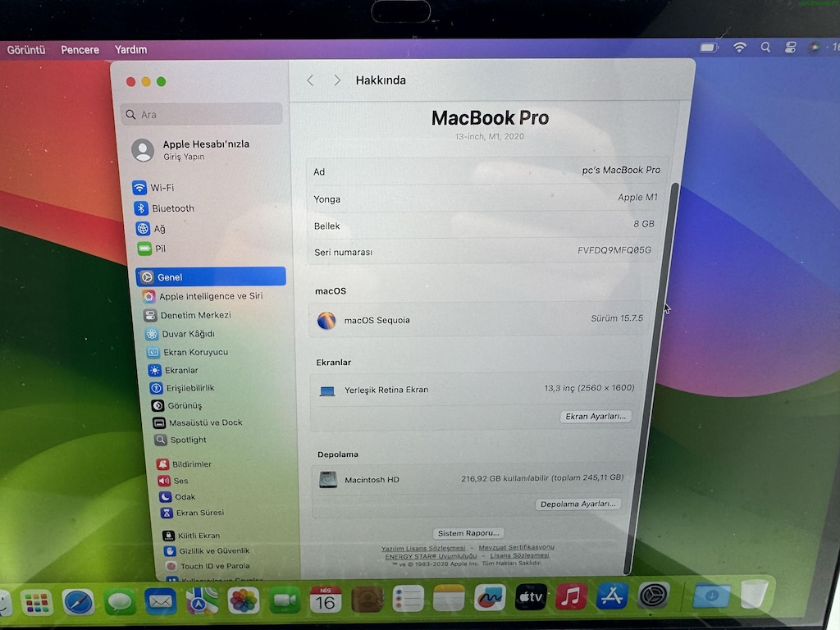Open Ekran Süresi settings
Screen dimensions: 840x630
pyautogui.click(x=193, y=513)
